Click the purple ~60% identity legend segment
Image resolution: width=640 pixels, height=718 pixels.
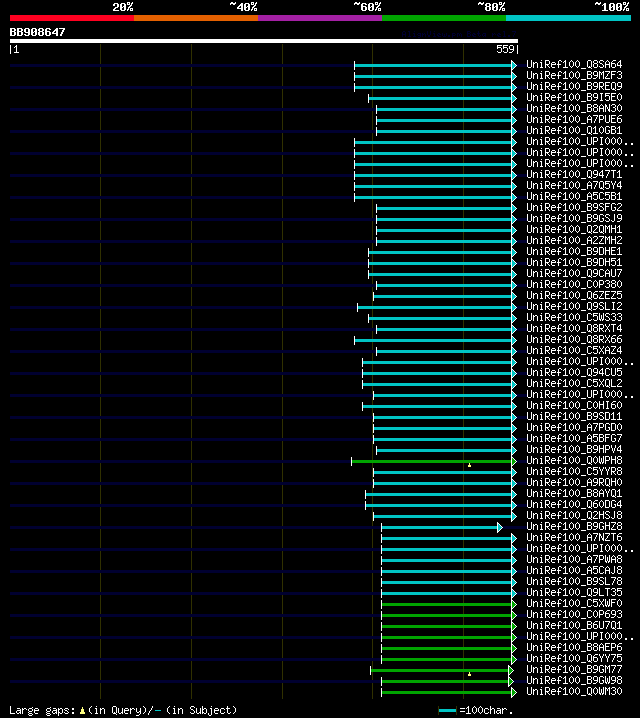tap(320, 18)
